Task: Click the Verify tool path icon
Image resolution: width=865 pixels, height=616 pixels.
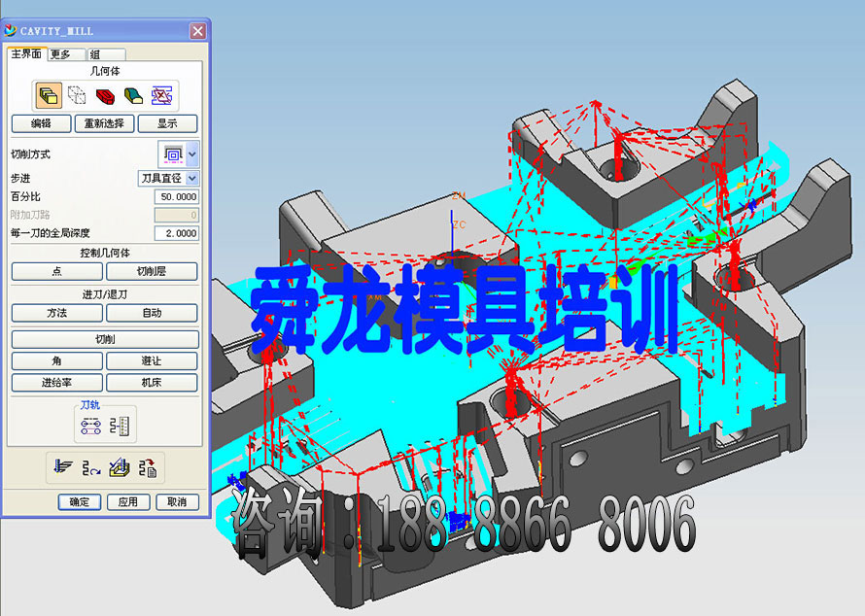Action: tap(119, 468)
